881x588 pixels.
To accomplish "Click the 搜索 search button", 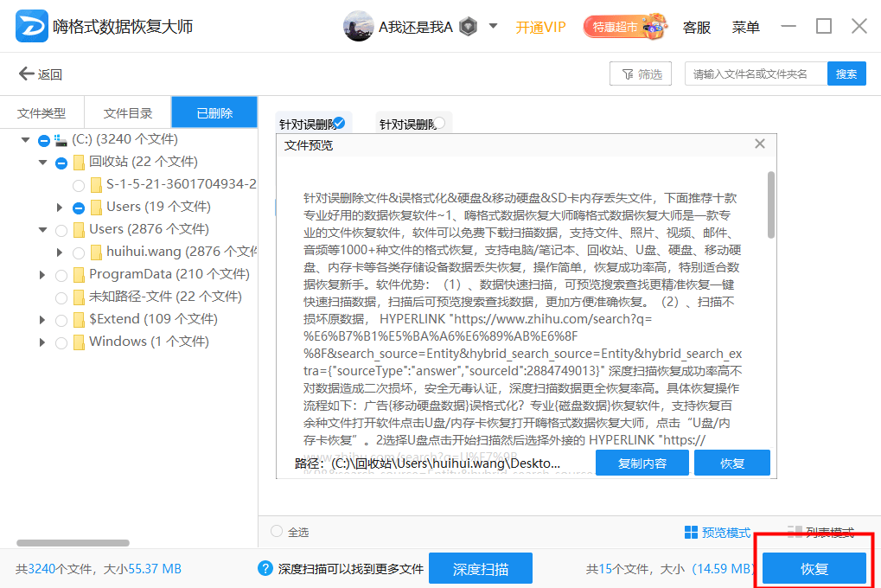I will pos(846,74).
